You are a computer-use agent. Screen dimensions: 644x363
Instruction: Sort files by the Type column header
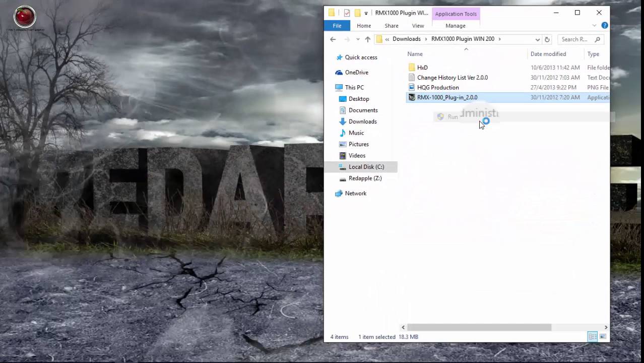pos(594,54)
